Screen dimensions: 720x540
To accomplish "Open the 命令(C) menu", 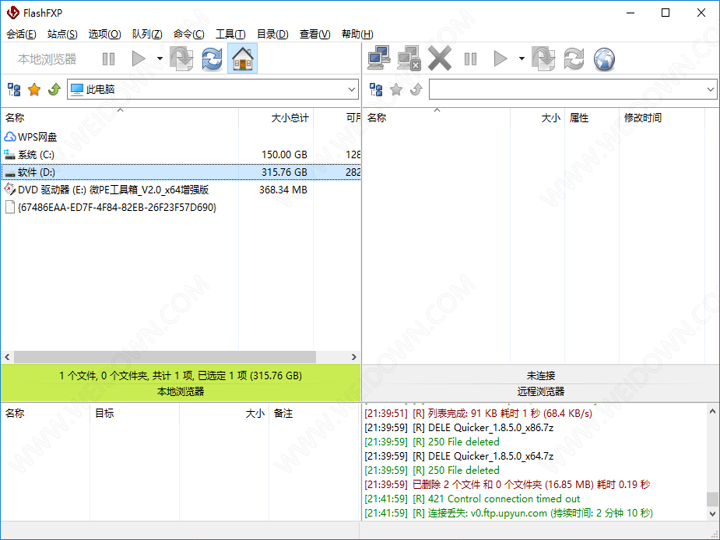I will [189, 34].
